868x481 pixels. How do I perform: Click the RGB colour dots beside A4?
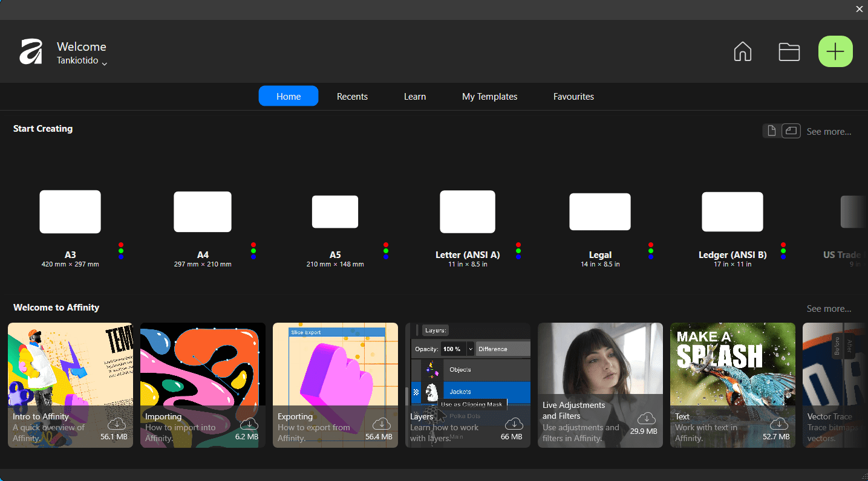pyautogui.click(x=253, y=251)
